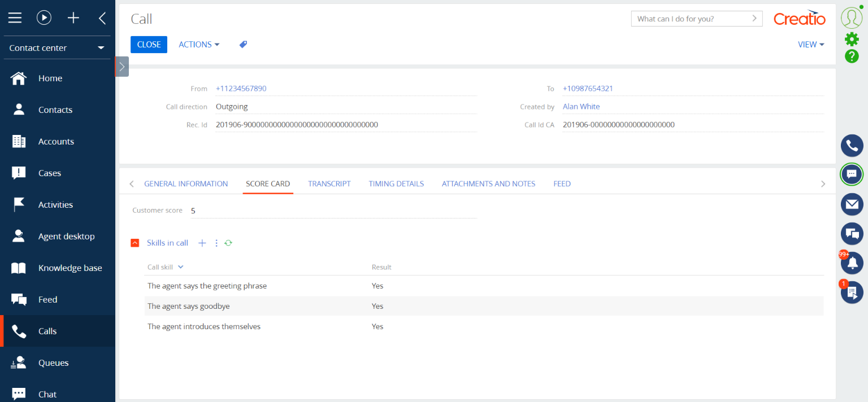Switch to the Transcript tab
The height and width of the screenshot is (402, 868).
click(x=329, y=183)
